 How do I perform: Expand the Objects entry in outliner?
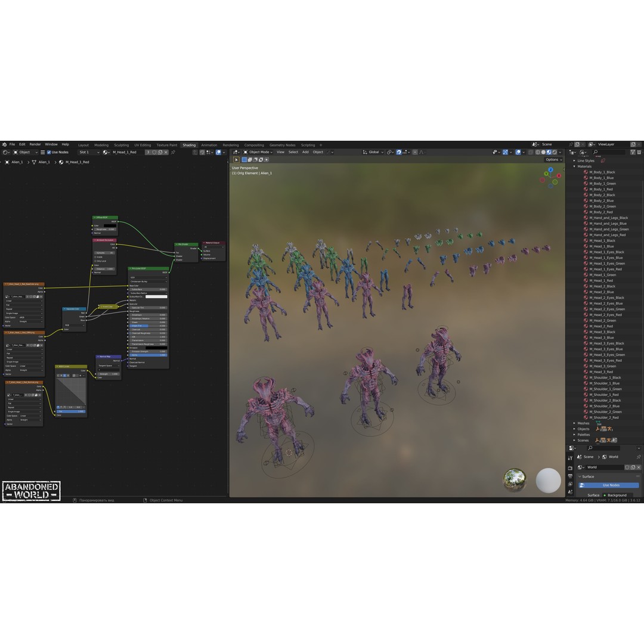[x=575, y=429]
